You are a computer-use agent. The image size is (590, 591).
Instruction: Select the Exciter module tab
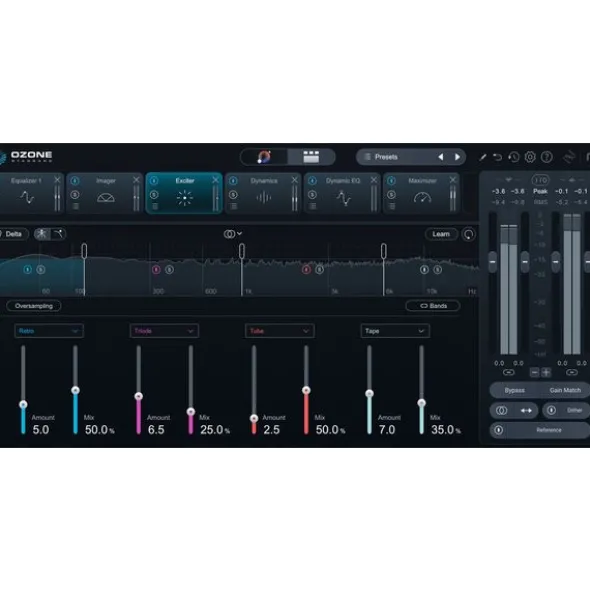tap(184, 193)
